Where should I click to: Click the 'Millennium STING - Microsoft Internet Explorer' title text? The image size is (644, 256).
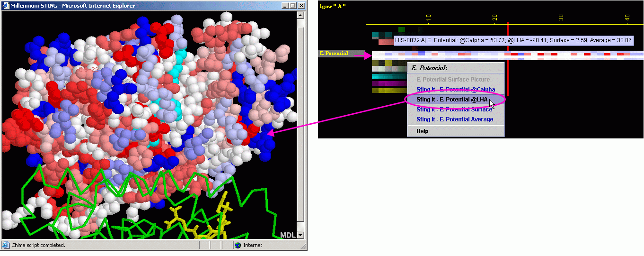click(x=72, y=6)
